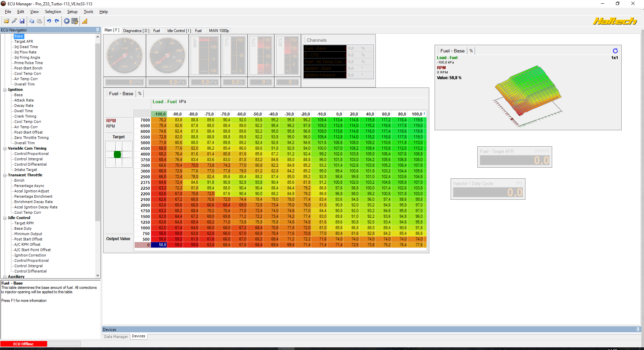Collapse the Ignition tree group
Viewport: 644px width, 350px height.
pyautogui.click(x=5, y=90)
